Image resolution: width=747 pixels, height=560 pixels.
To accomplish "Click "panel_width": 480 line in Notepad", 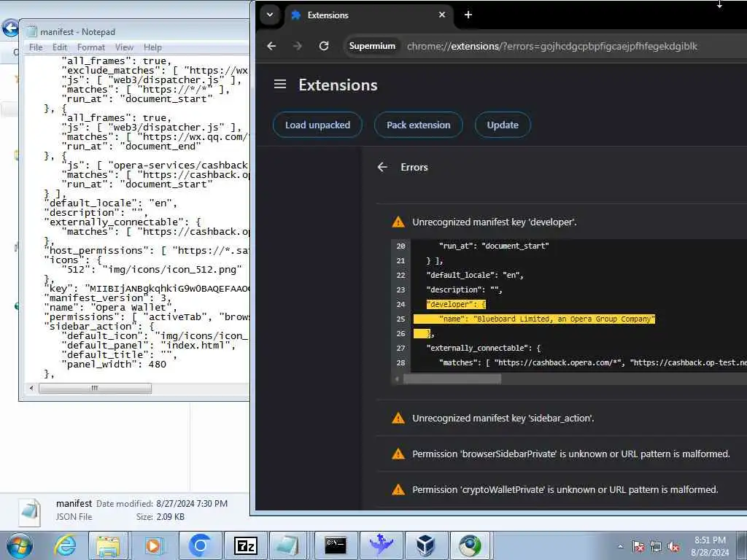I will 114,365.
